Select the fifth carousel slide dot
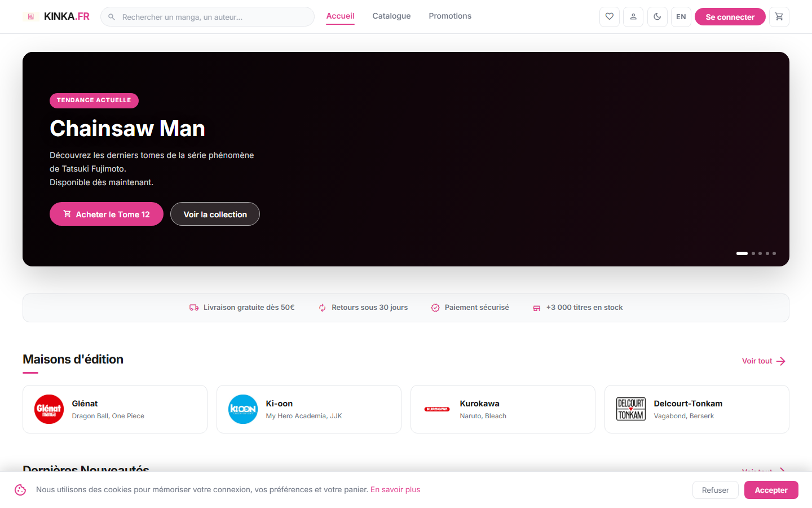The image size is (812, 508). pyautogui.click(x=774, y=253)
